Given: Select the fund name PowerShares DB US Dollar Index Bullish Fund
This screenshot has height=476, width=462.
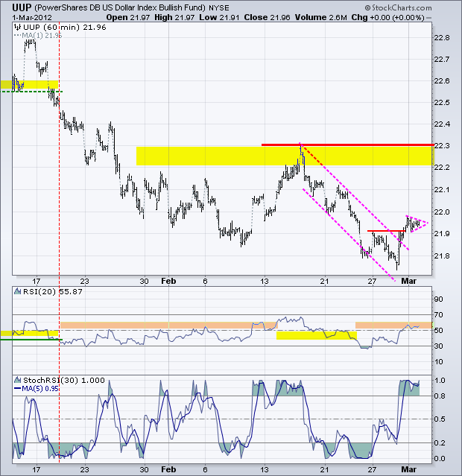Looking at the screenshot, I should 120,8.
